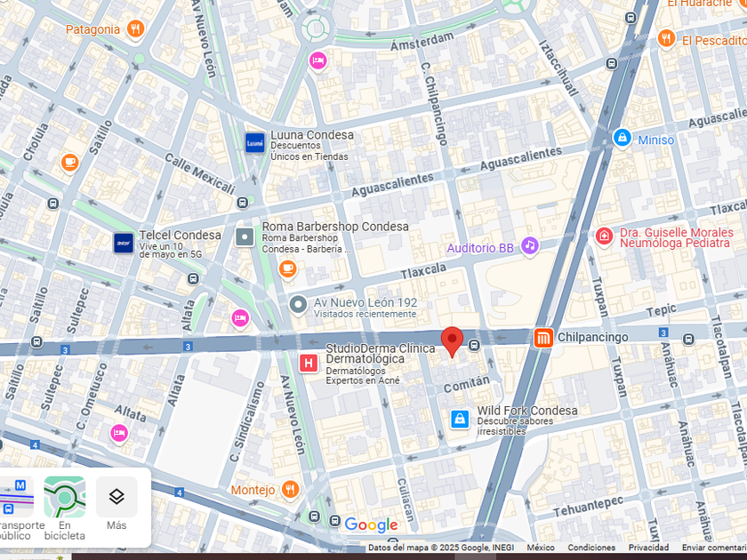Click the coffee shop icon below Roma Barbershop
The width and height of the screenshot is (747, 560).
point(287,269)
